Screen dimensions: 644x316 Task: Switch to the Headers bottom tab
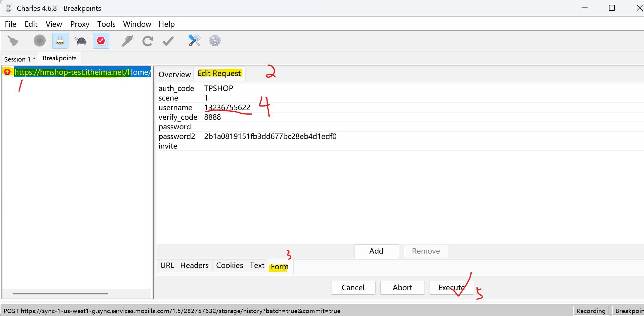click(x=194, y=266)
